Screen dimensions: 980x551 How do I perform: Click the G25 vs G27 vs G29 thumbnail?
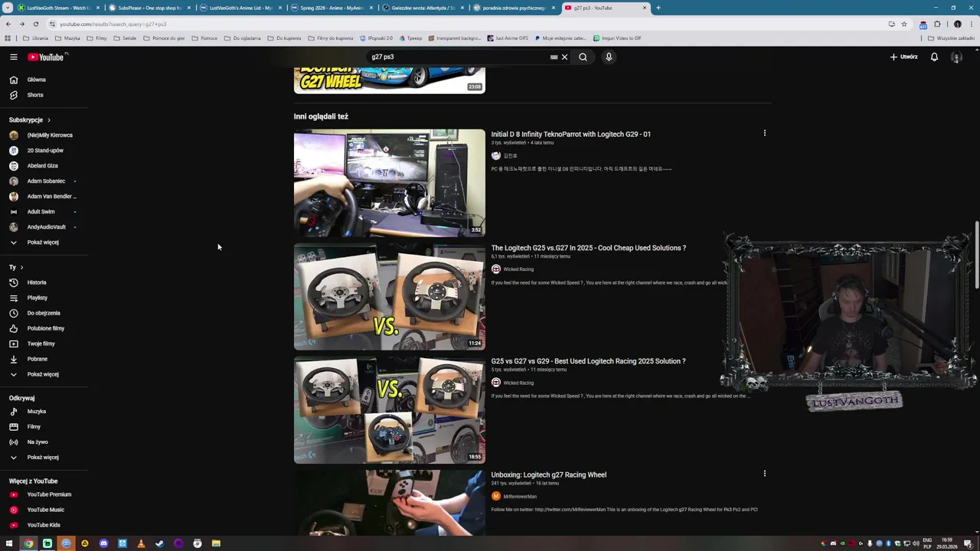(389, 410)
